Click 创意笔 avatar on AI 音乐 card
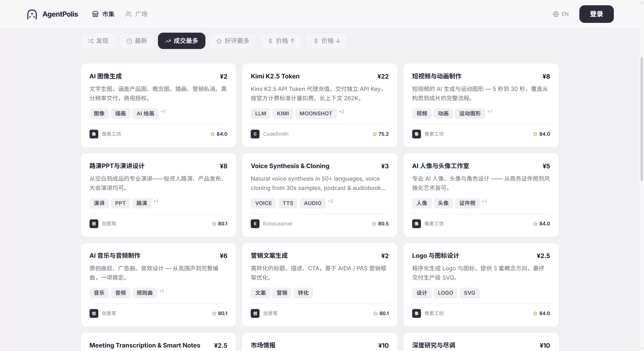 (94, 313)
